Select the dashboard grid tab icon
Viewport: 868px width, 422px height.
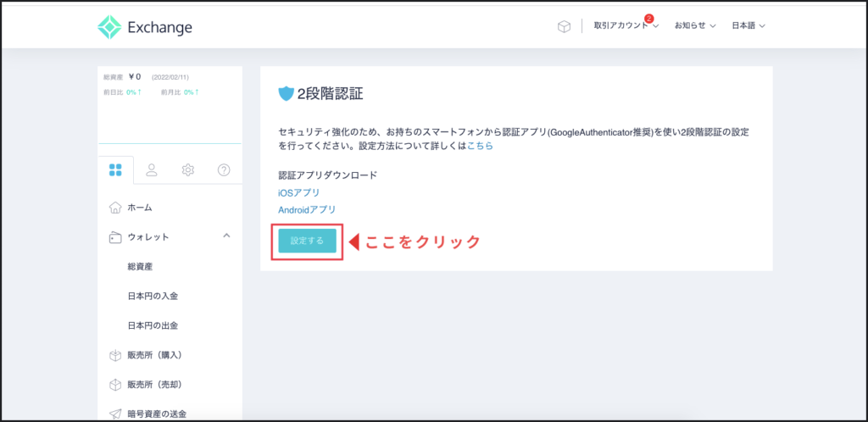[x=116, y=169]
